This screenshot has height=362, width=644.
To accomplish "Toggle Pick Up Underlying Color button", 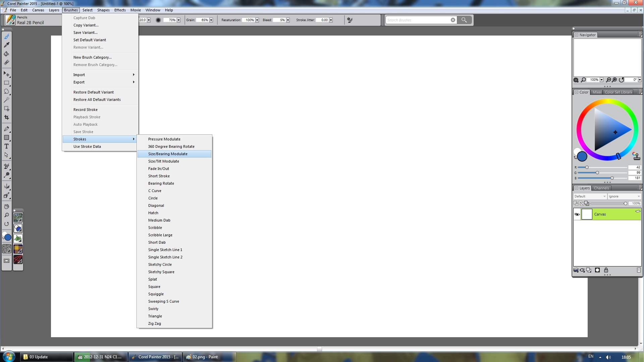I will 581,203.
